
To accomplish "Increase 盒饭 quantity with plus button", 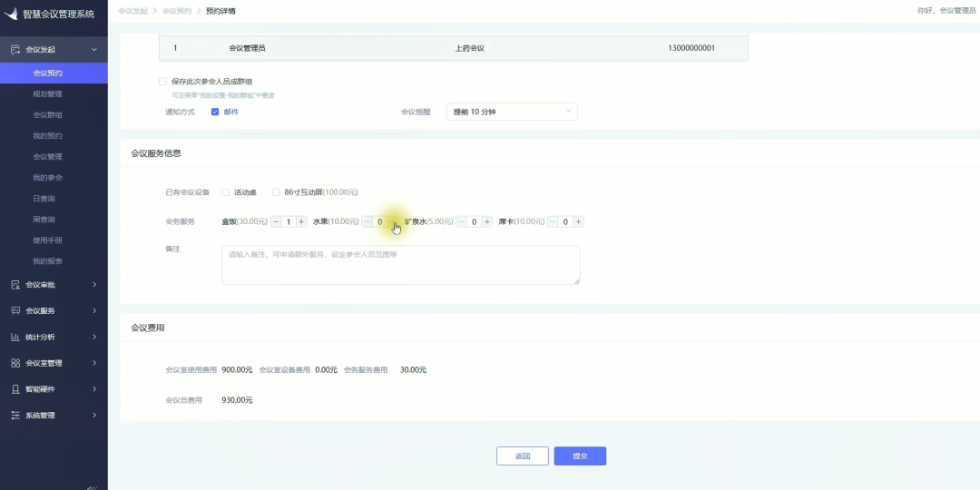I will [x=302, y=222].
